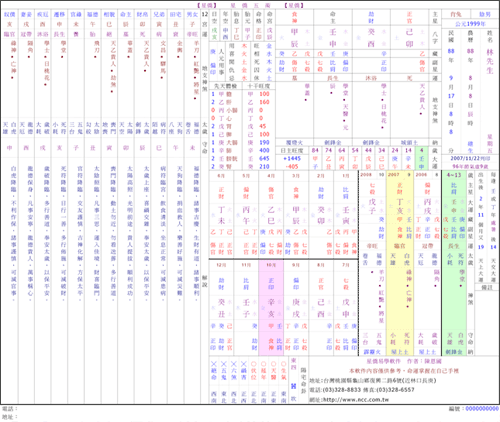Click the X mark above 絕命
Viewport: 500px width, 422px height.
pyautogui.click(x=214, y=364)
